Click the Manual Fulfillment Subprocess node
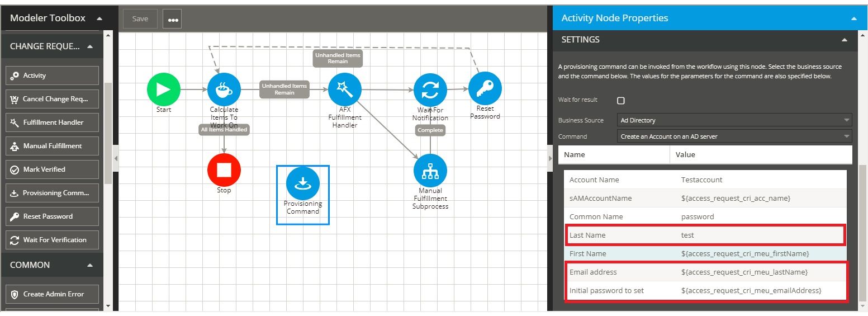Viewport: 868px width, 316px height. click(x=430, y=171)
